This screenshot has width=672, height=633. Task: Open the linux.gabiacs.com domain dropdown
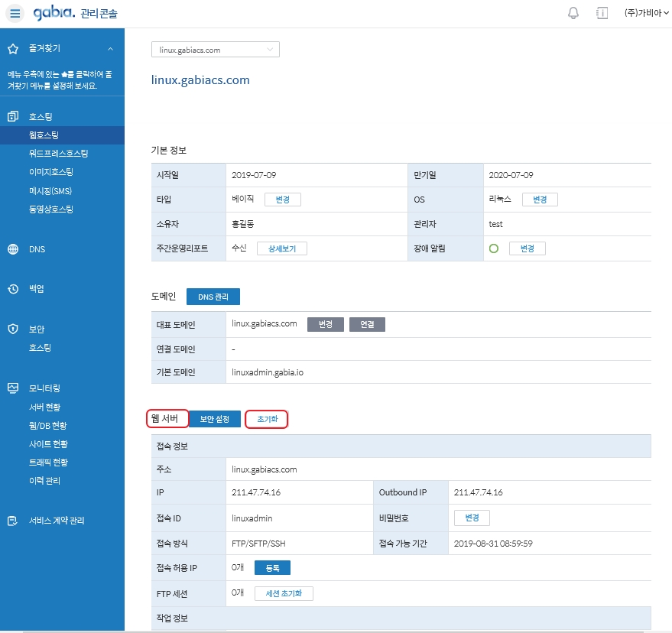coord(216,50)
